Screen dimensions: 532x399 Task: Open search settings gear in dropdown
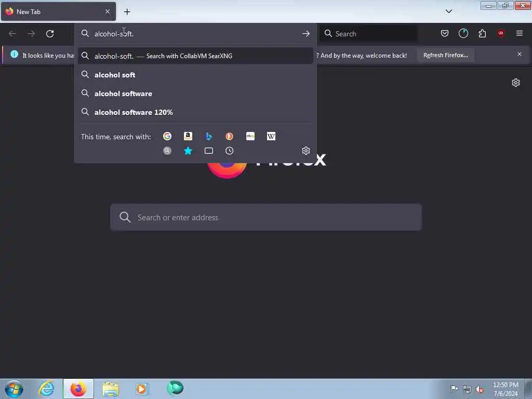pyautogui.click(x=305, y=151)
